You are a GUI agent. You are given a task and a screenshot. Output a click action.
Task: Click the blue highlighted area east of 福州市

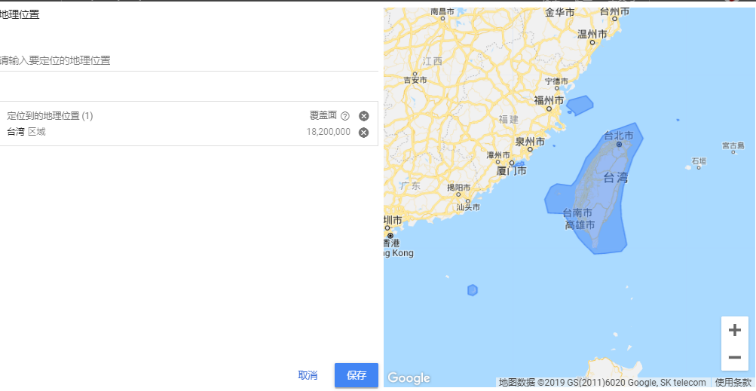(580, 105)
